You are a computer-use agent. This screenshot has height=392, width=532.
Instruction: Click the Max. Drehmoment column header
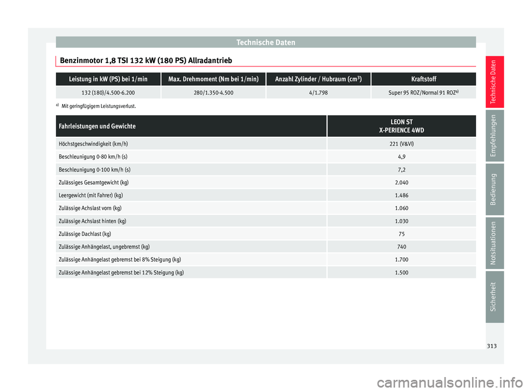213,79
